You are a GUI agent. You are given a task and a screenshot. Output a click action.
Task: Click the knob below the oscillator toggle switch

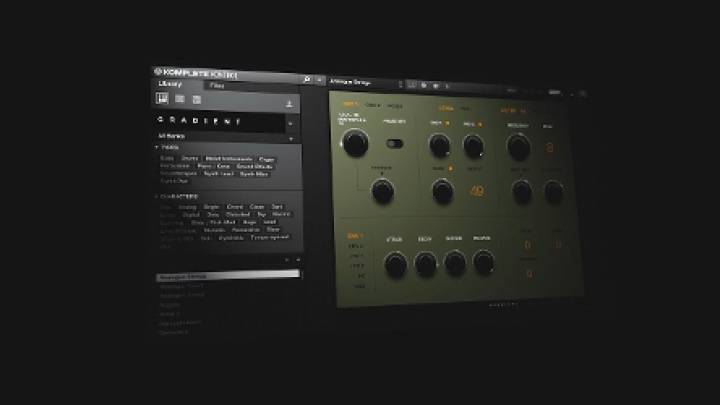(x=382, y=191)
